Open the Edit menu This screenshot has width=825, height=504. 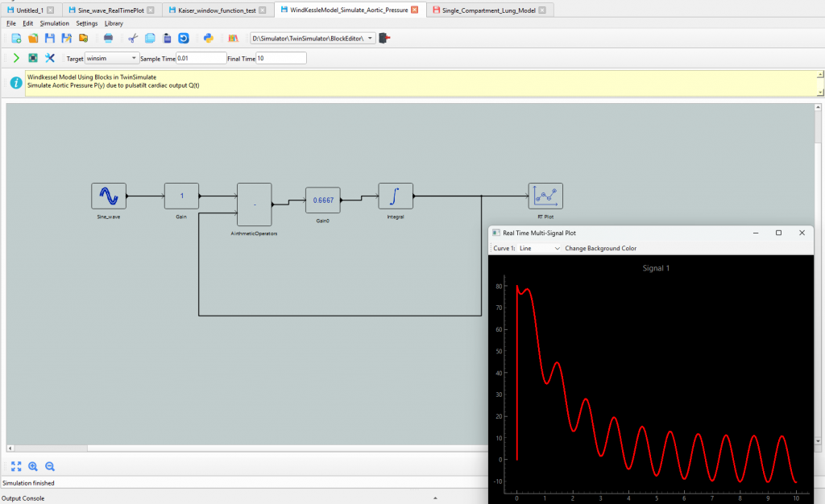28,23
